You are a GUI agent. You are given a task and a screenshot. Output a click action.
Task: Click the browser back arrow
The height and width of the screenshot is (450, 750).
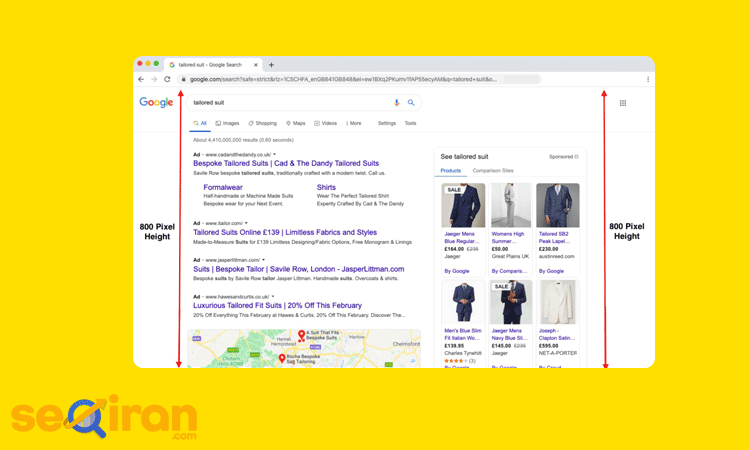(141, 79)
